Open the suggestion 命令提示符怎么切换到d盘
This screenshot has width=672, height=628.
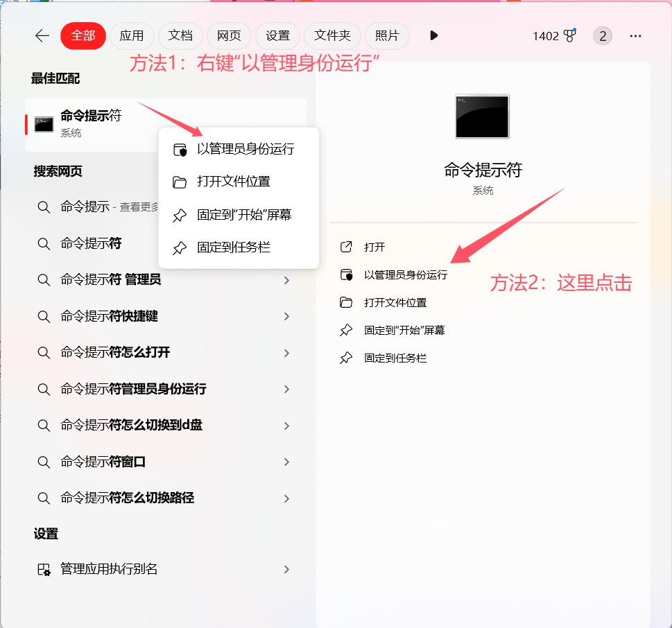click(166, 426)
